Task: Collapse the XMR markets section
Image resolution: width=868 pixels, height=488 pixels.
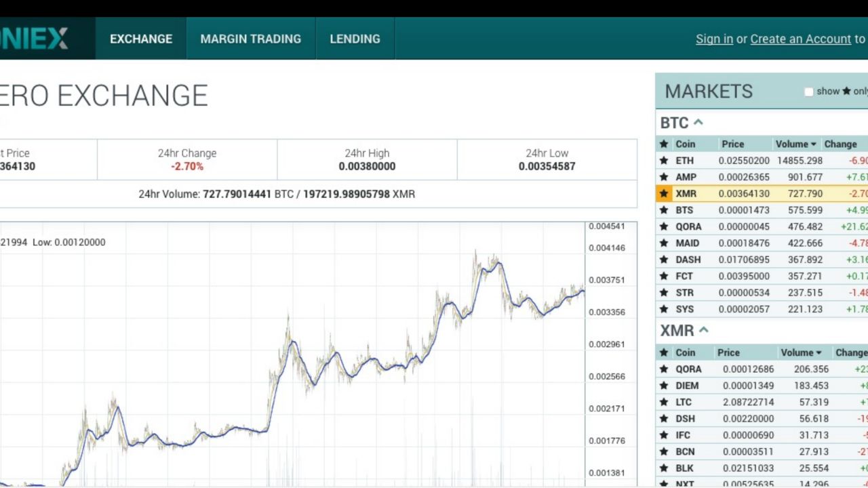Action: click(x=703, y=331)
